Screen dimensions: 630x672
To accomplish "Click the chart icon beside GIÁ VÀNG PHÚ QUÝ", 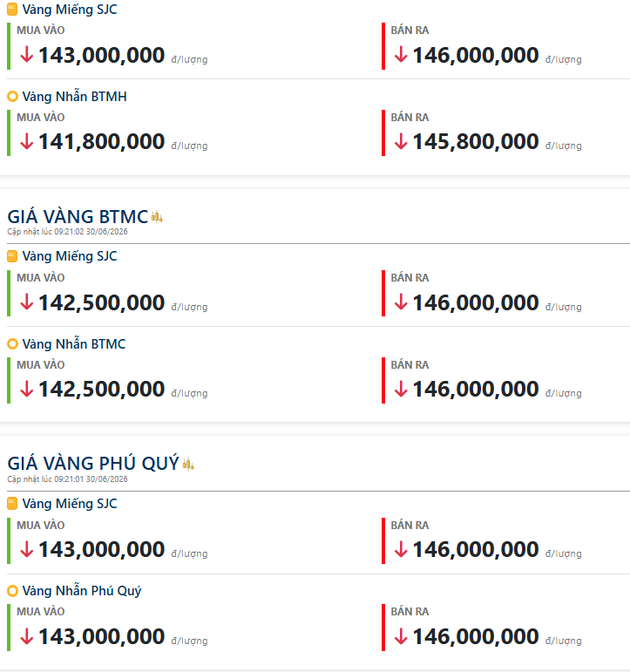I will [188, 464].
